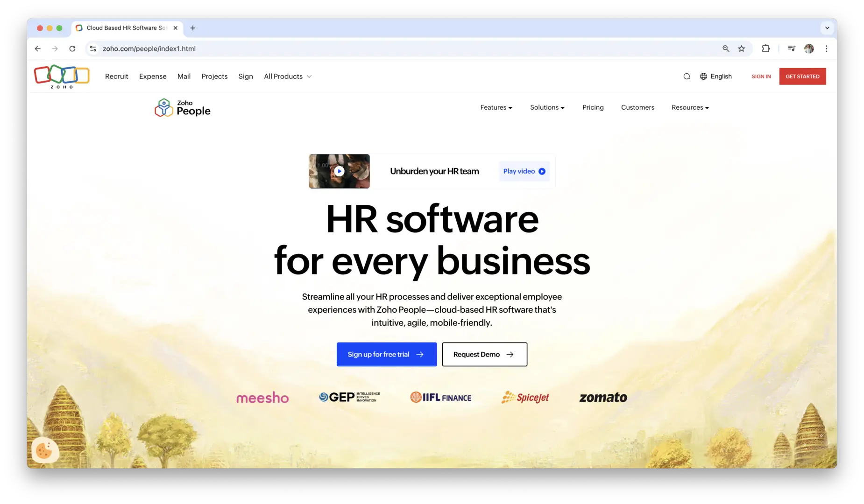Open the Recruit product link
This screenshot has height=504, width=864.
(x=117, y=77)
